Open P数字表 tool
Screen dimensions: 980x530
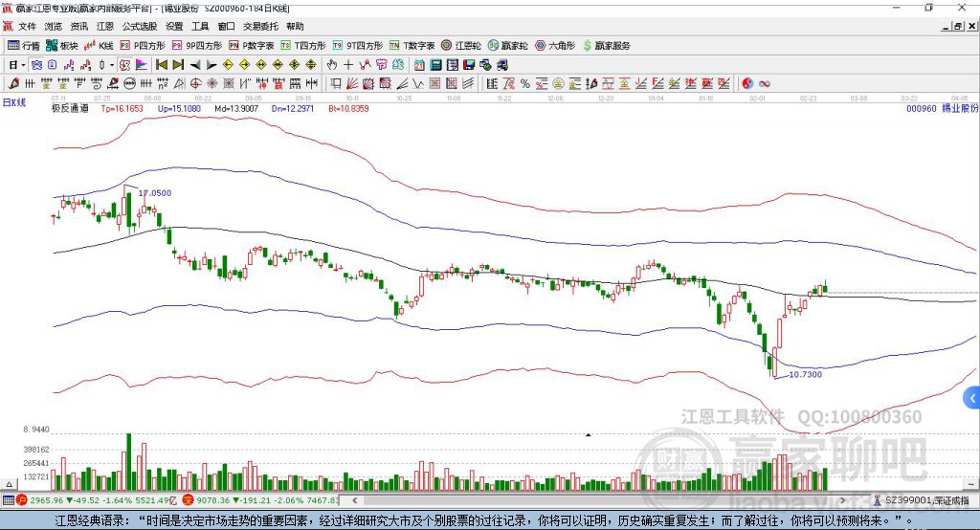pos(252,46)
